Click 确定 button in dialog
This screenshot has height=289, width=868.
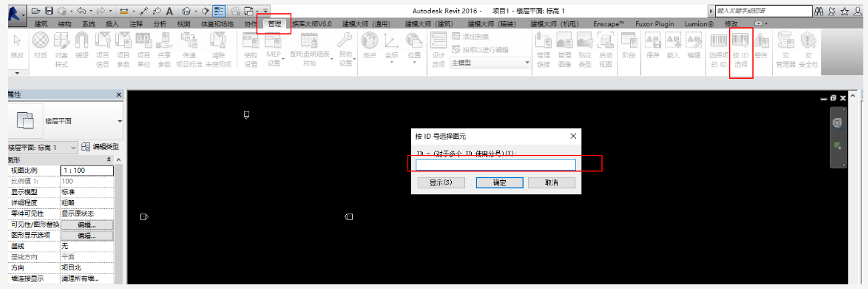[499, 182]
